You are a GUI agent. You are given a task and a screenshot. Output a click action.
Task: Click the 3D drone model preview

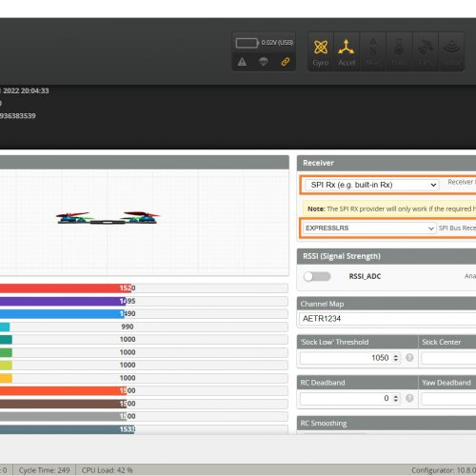coord(109,218)
